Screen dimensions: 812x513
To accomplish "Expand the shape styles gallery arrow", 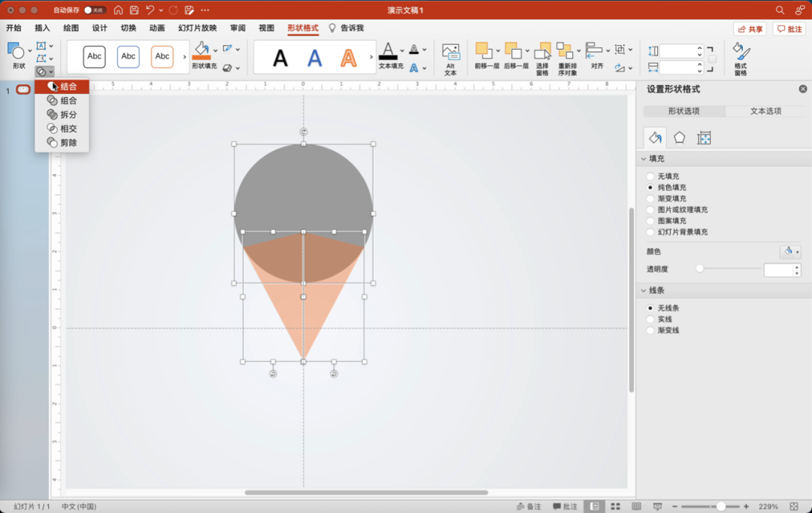I will pyautogui.click(x=184, y=57).
